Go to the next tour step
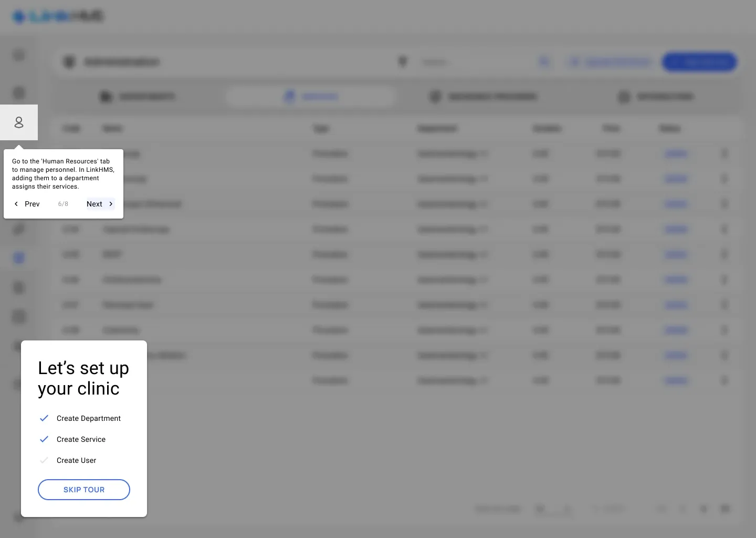This screenshot has width=756, height=538. coord(100,204)
